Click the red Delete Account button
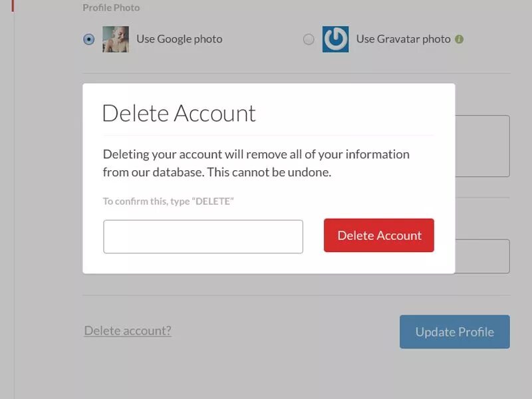The height and width of the screenshot is (399, 532). 378,235
